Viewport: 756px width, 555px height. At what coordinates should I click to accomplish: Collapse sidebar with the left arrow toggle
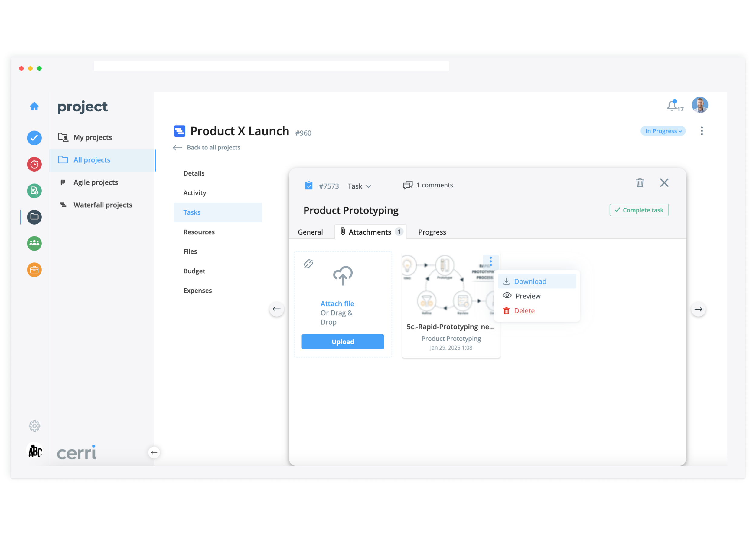pyautogui.click(x=154, y=452)
